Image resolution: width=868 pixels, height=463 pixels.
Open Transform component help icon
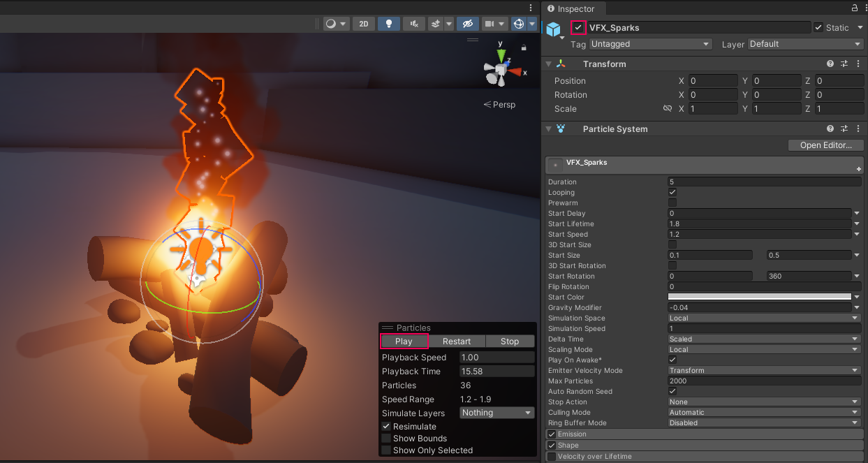(830, 64)
